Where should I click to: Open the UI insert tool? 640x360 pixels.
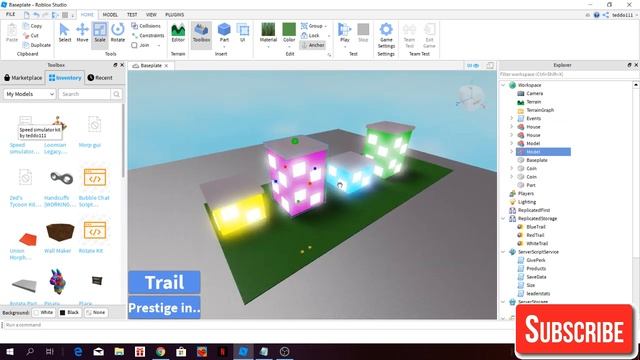coord(243,33)
